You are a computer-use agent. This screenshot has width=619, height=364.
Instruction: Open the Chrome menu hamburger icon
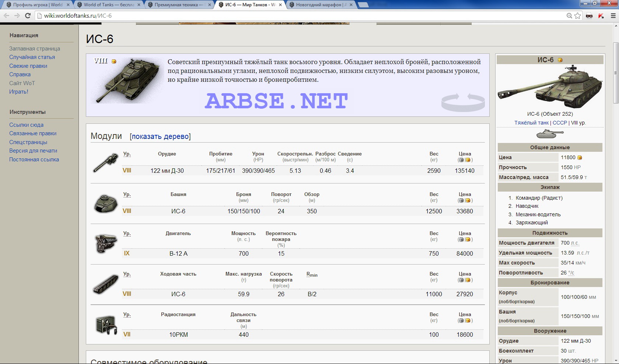[x=613, y=15]
